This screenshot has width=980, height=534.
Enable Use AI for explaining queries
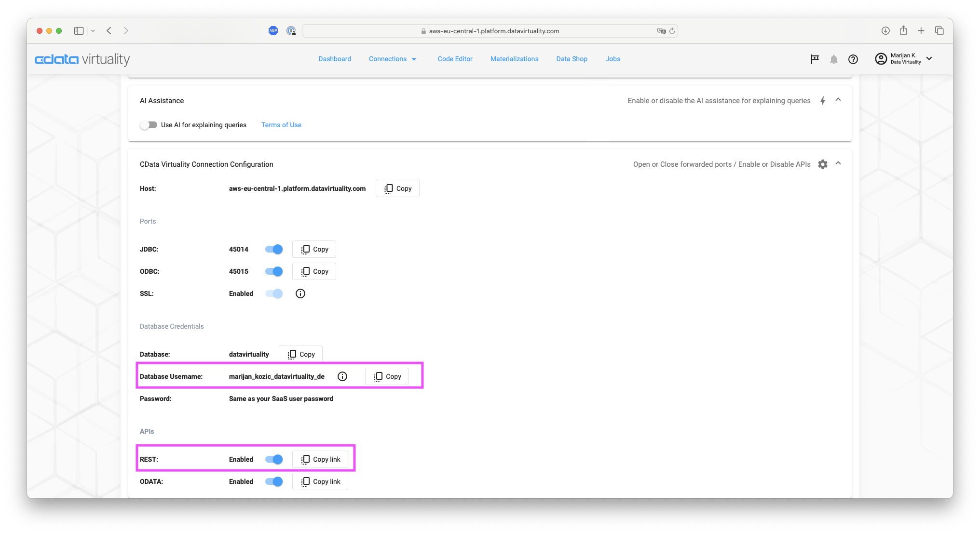tap(149, 125)
